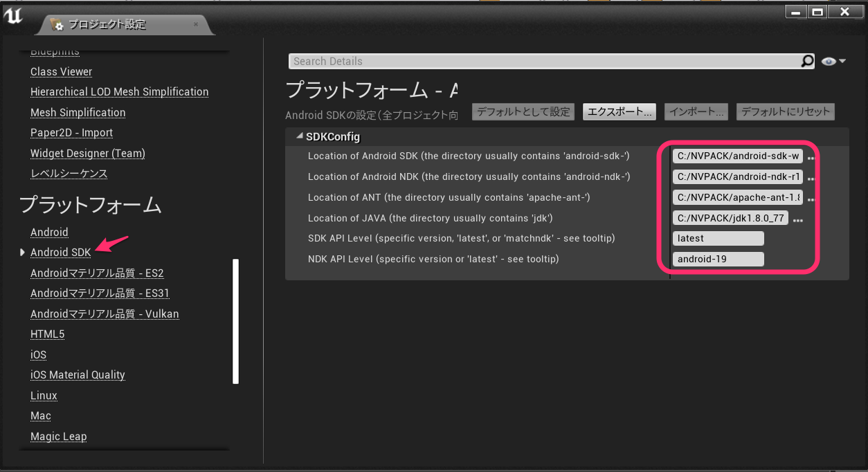The height and width of the screenshot is (472, 868).
Task: Click the SDK API Level field showing latest
Action: (x=718, y=238)
